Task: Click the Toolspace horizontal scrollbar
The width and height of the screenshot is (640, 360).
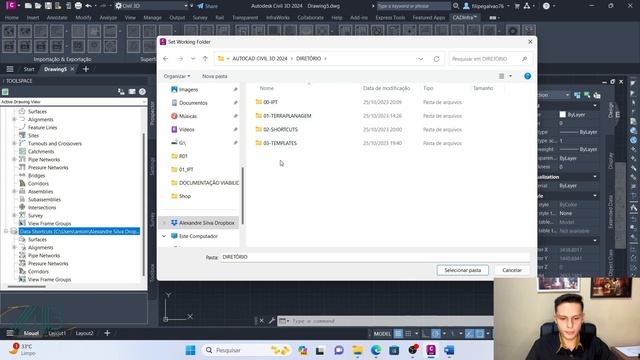Action: coord(27,286)
